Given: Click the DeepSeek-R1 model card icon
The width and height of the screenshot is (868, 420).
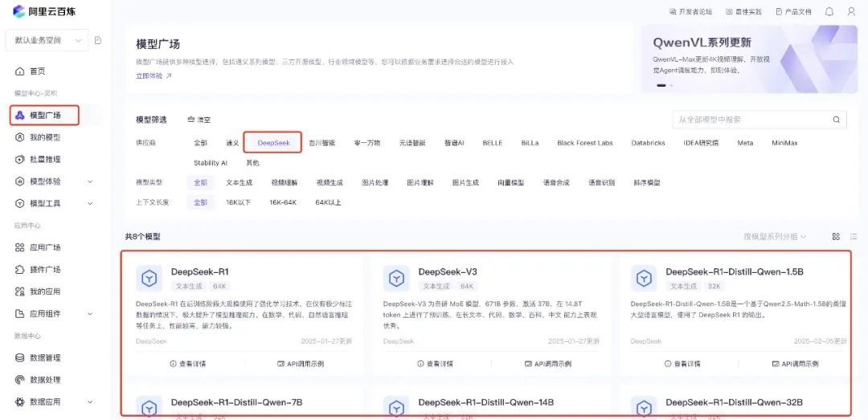Looking at the screenshot, I should pyautogui.click(x=149, y=279).
